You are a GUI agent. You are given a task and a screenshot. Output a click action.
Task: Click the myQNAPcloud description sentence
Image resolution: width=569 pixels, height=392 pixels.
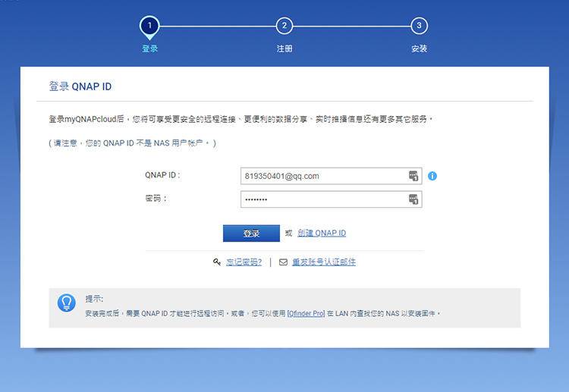click(241, 119)
